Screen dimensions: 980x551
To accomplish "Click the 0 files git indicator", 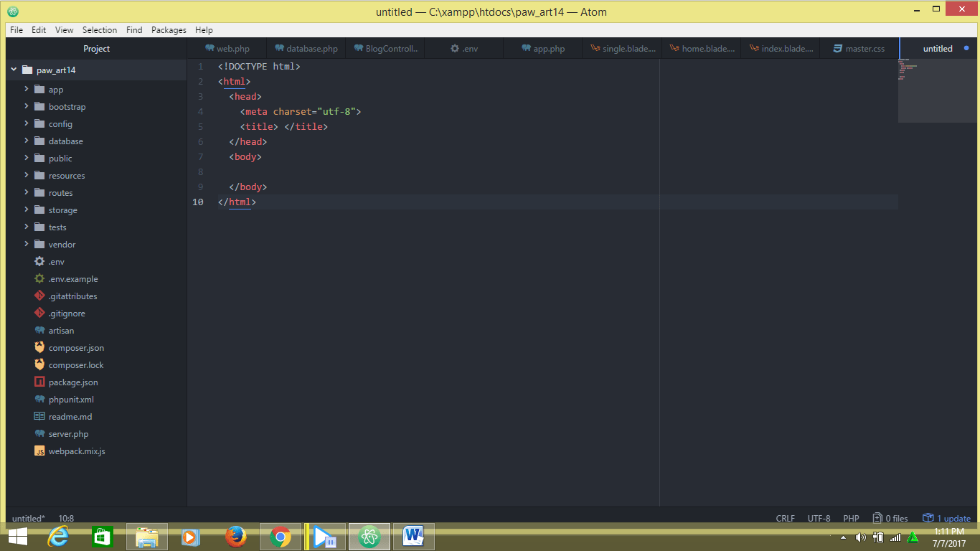I will [x=890, y=517].
